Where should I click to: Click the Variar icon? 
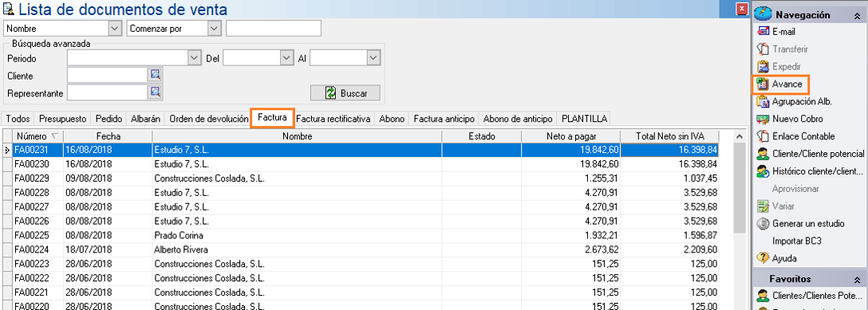pyautogui.click(x=763, y=206)
